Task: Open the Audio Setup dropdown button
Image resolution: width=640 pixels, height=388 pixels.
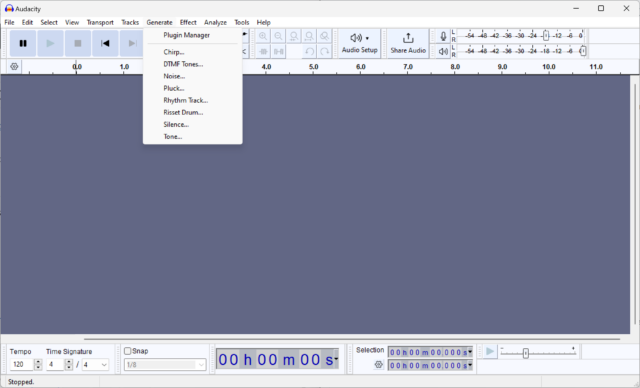Action: (360, 43)
